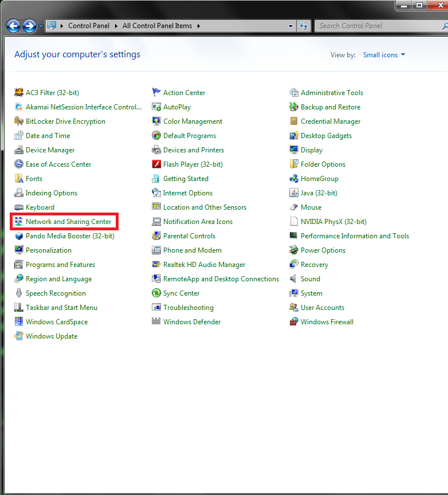Expand arrow before Control Panel breadcrumb
Viewport: 448px width, 495px height.
click(62, 26)
